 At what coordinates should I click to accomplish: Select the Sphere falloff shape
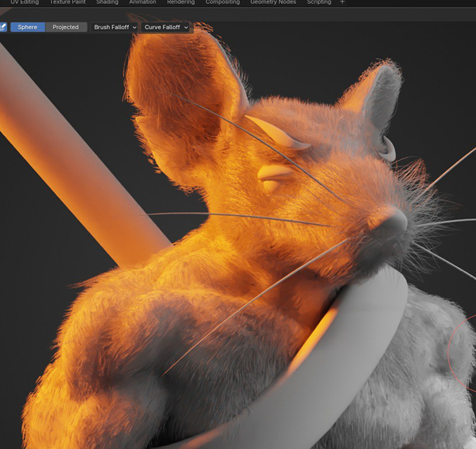pos(27,27)
